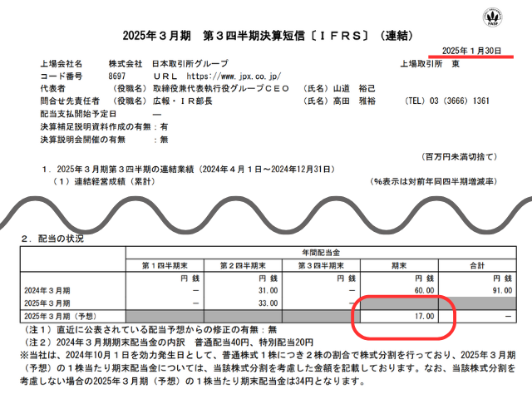Click the forecast dividend 17.00
532x399 pixels.
pos(424,316)
